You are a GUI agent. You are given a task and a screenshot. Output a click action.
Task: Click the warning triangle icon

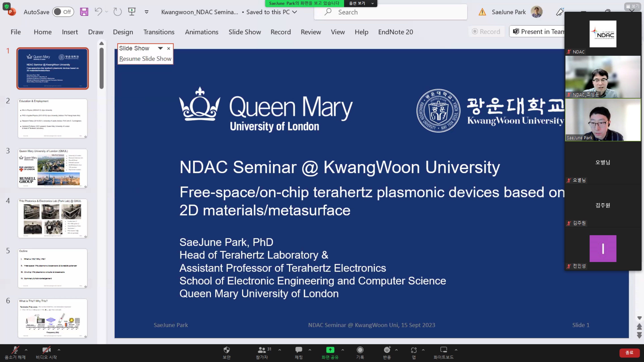482,12
